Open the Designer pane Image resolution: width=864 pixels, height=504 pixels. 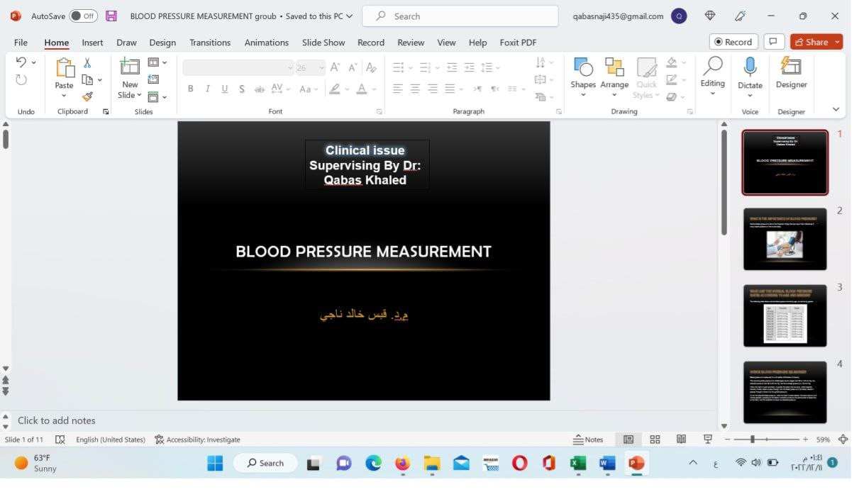tap(791, 67)
